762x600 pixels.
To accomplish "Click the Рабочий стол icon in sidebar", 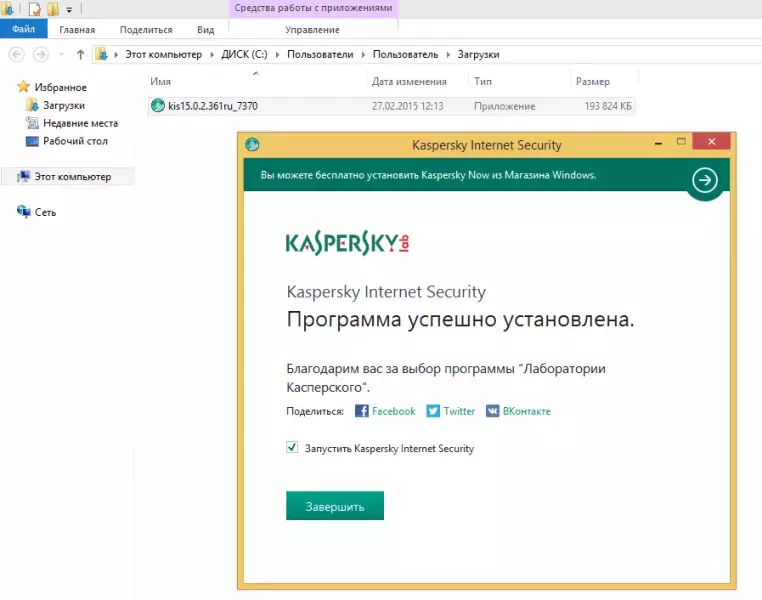I will [x=32, y=141].
